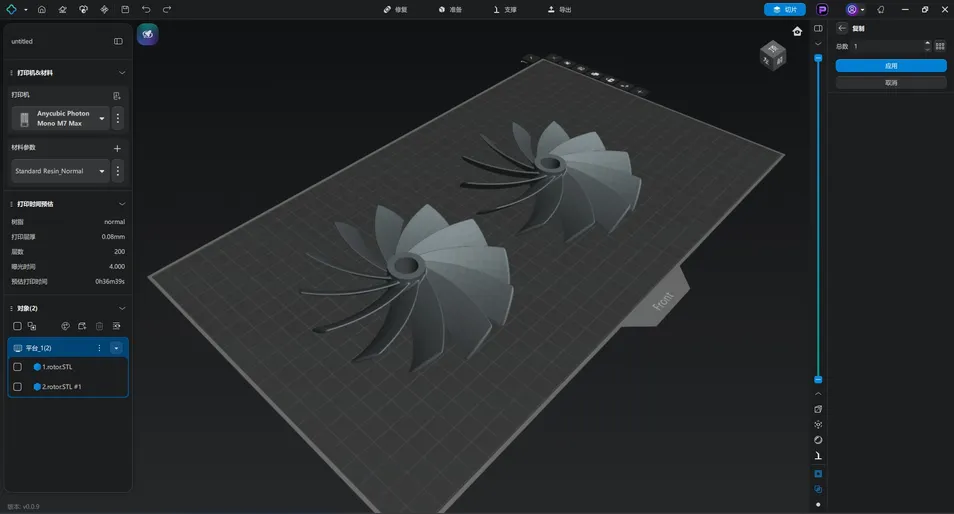Select the 2.rotor.STL #1 object row
The width and height of the screenshot is (954, 514).
tap(68, 386)
